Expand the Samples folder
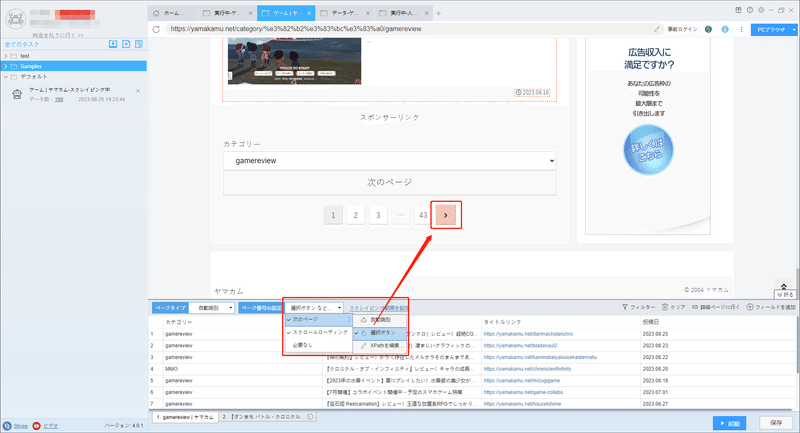The width and height of the screenshot is (800, 433). [6, 66]
